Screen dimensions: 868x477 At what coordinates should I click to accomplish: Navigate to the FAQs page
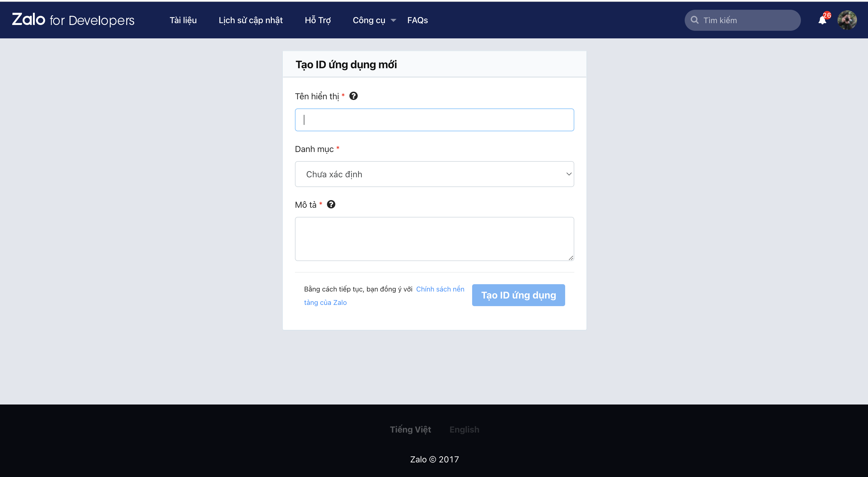point(418,20)
